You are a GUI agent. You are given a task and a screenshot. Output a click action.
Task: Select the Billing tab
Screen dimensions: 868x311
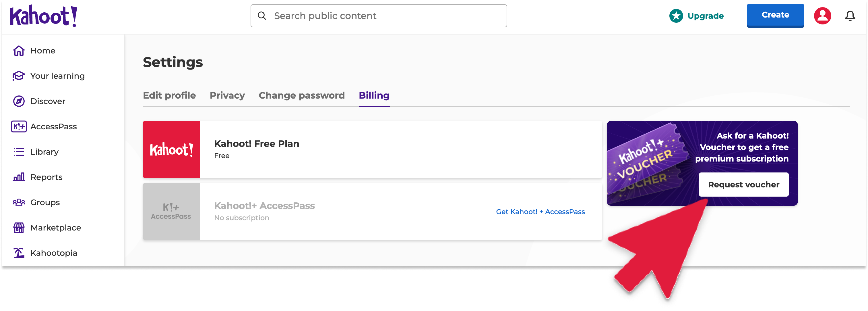coord(374,95)
